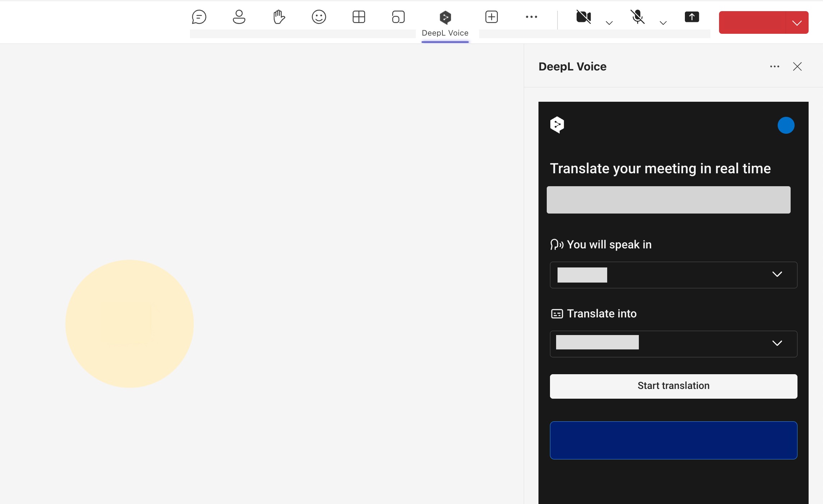Toggle your camera off
The image size is (823, 504).
pyautogui.click(x=583, y=17)
